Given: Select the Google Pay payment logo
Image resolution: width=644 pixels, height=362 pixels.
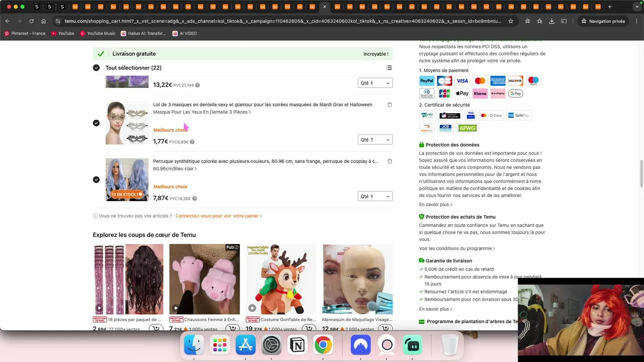Looking at the screenshot, I should click(516, 94).
